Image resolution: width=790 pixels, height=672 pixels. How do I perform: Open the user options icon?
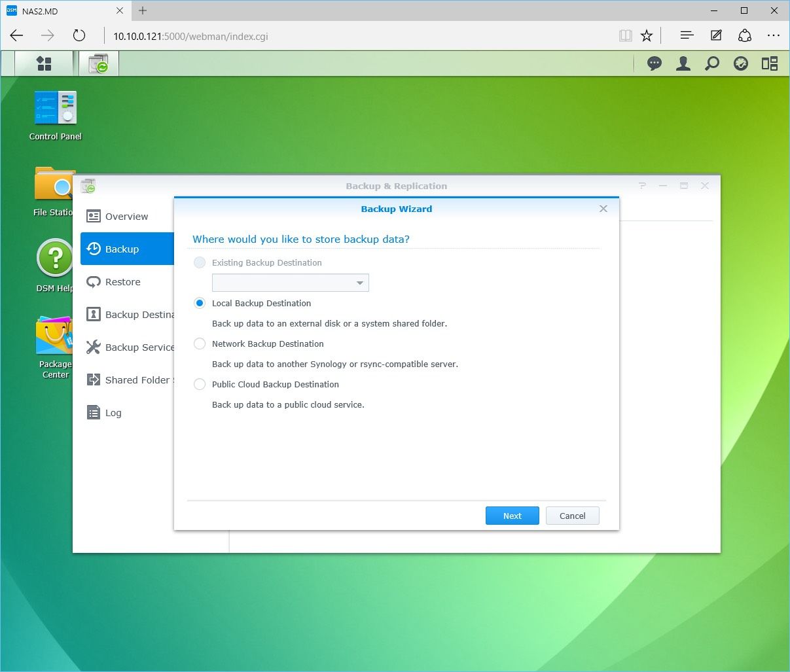click(683, 63)
